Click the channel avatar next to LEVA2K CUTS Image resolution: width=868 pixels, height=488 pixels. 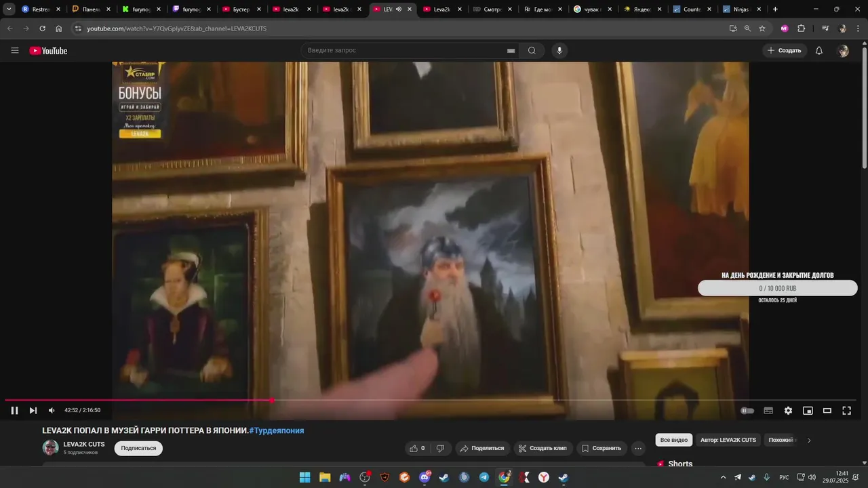pyautogui.click(x=50, y=447)
